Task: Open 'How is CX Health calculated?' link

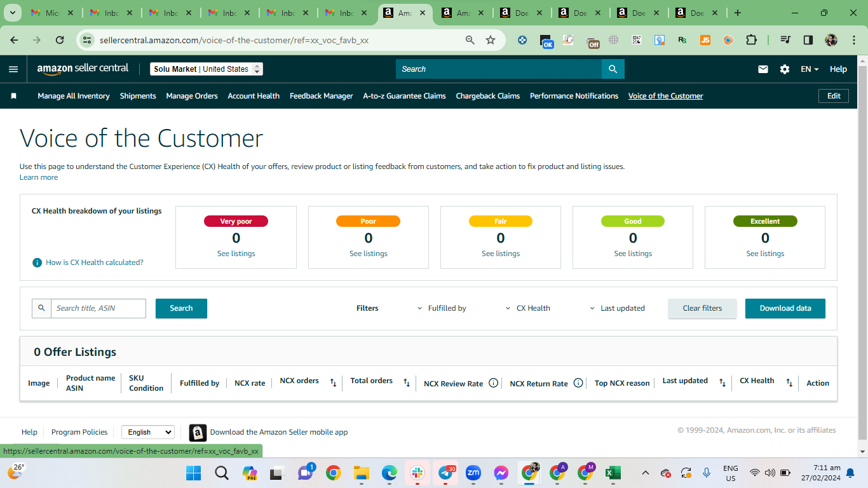Action: click(95, 262)
